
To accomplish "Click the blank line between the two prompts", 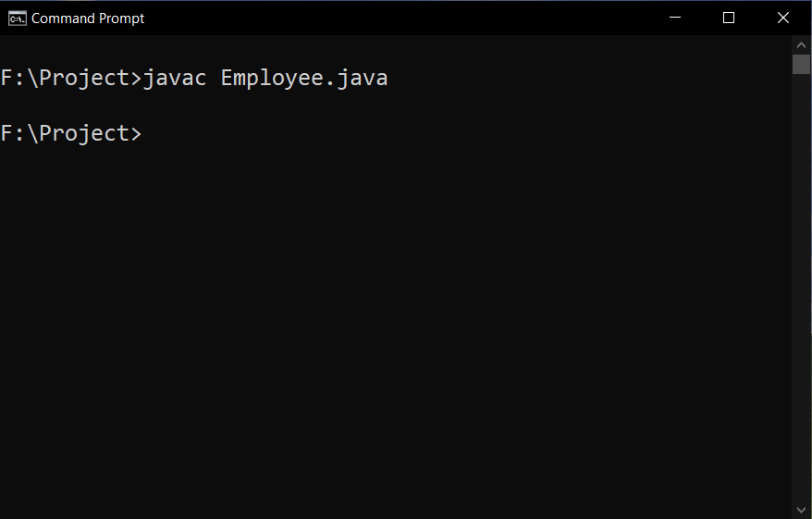I will tap(396, 105).
